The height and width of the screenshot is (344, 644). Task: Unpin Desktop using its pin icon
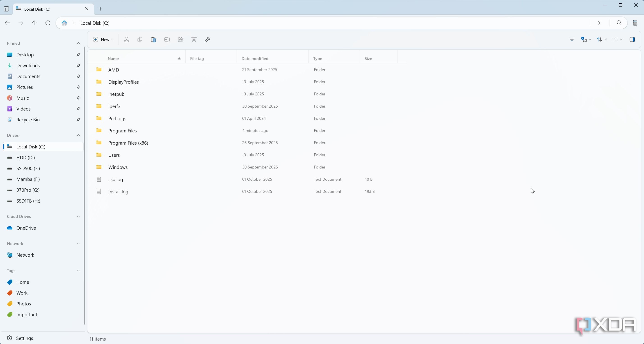click(x=78, y=55)
